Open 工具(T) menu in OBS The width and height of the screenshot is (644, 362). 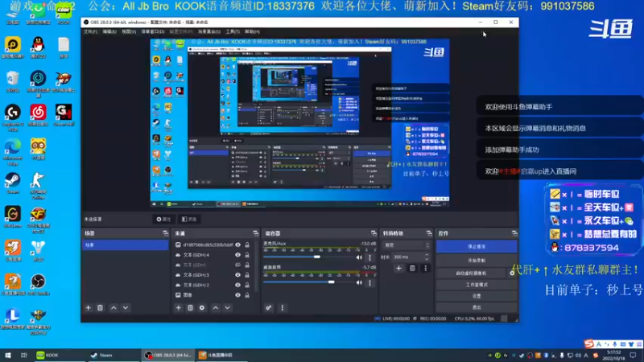[233, 31]
